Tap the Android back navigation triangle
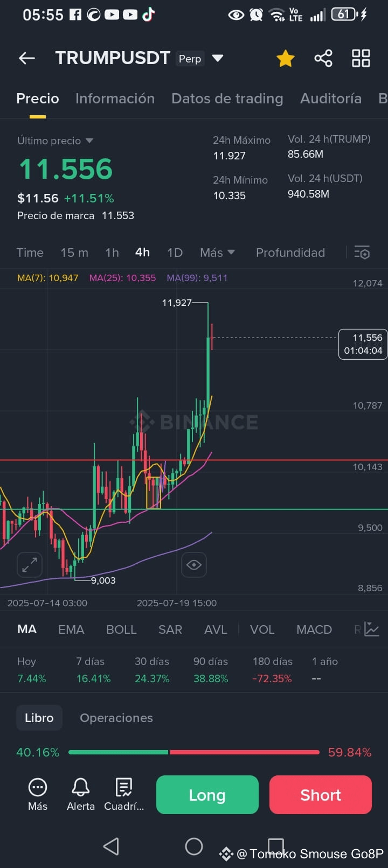This screenshot has width=388, height=868. pyautogui.click(x=111, y=846)
